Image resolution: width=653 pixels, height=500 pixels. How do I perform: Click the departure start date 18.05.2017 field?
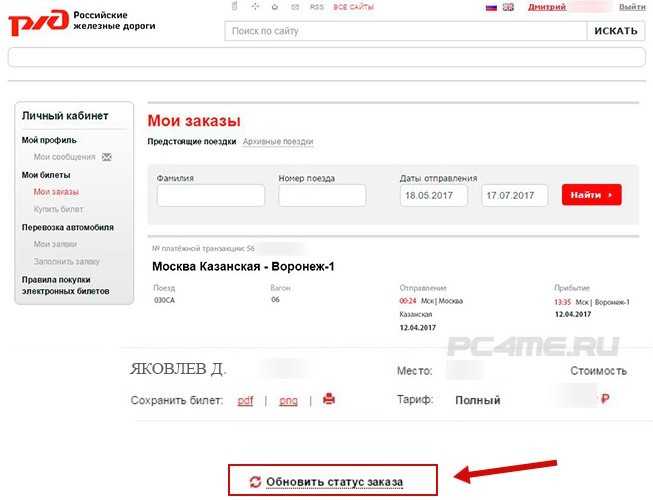434,195
